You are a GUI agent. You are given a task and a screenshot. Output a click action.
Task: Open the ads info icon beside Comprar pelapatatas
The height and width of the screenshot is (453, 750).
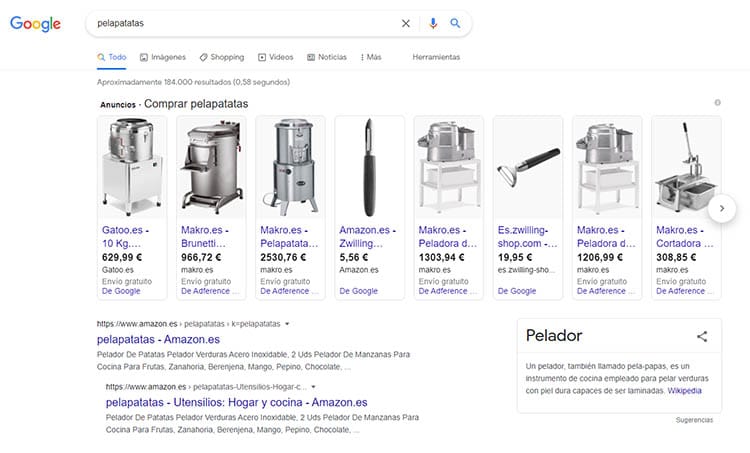tap(717, 102)
